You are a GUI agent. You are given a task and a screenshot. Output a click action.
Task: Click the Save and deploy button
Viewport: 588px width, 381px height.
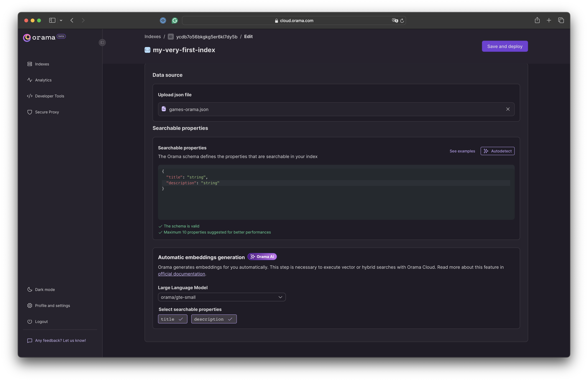(x=505, y=46)
